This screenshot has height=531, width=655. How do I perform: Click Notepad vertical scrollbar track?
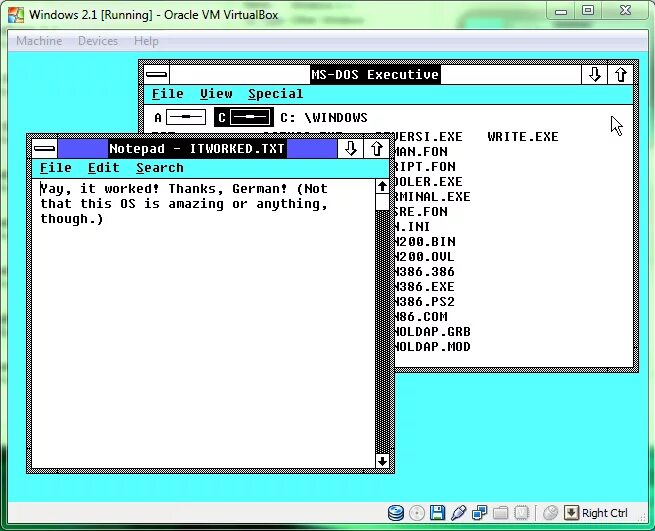(x=382, y=332)
